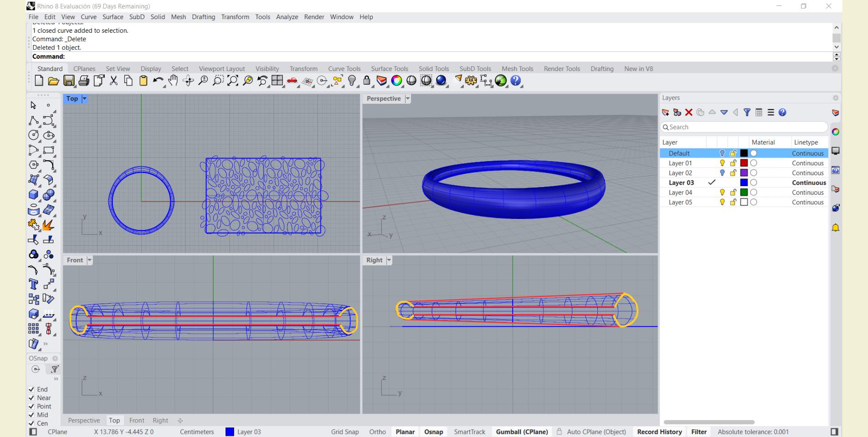Click Gumball (CPlane) status button
The height and width of the screenshot is (437, 868).
click(522, 432)
